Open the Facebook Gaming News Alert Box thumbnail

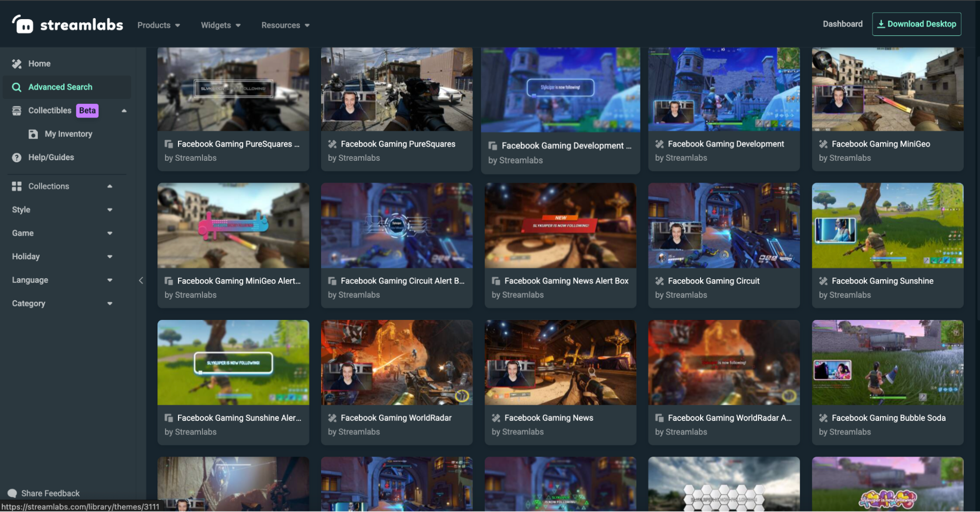coord(560,225)
